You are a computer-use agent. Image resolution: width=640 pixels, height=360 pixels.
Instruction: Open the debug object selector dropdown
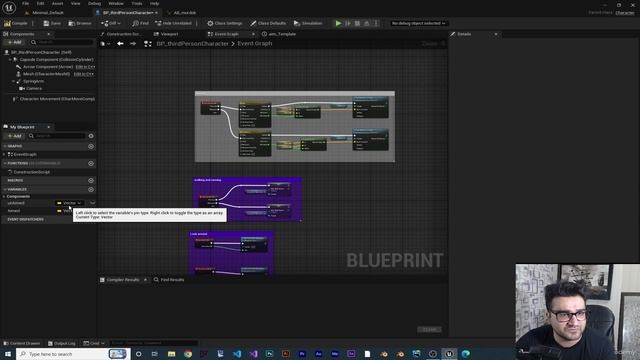point(418,23)
